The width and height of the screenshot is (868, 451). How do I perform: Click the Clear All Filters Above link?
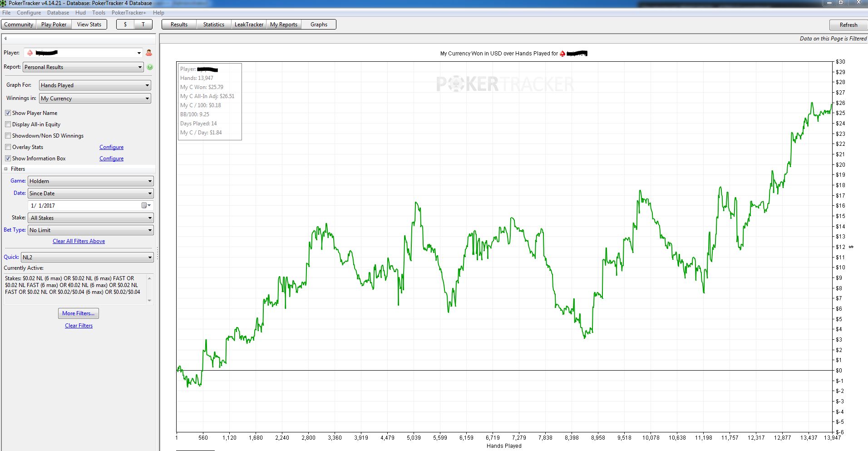[x=79, y=241]
